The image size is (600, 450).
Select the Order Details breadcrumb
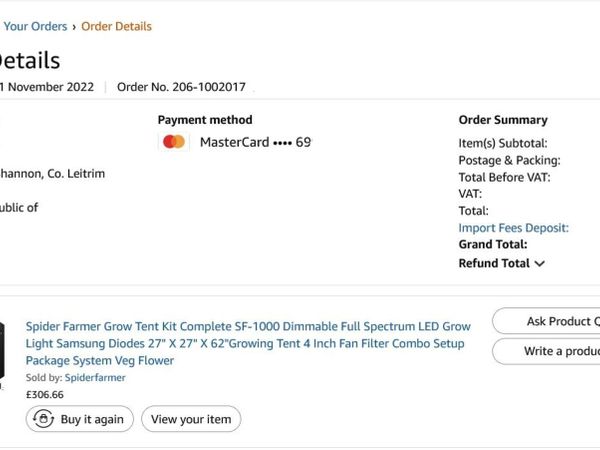(x=116, y=26)
